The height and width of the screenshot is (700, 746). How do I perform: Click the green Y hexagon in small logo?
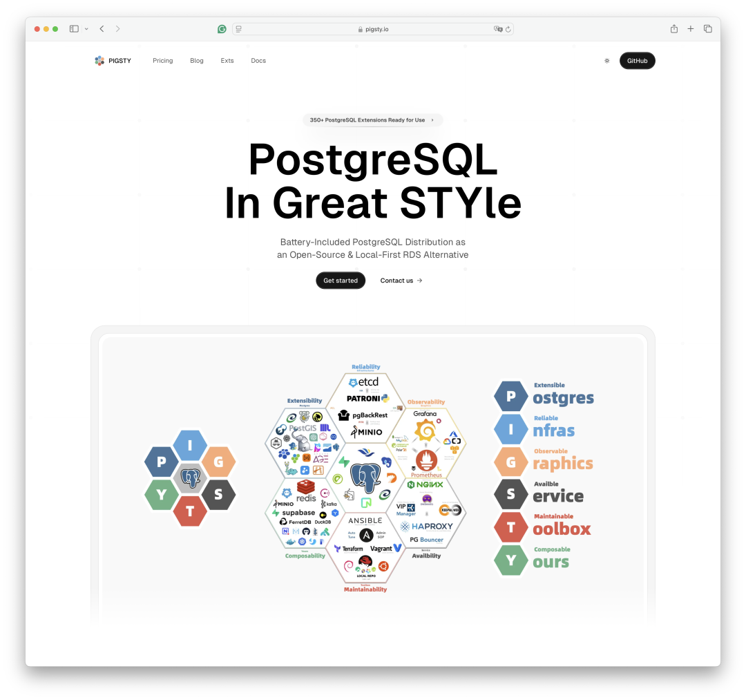click(161, 495)
